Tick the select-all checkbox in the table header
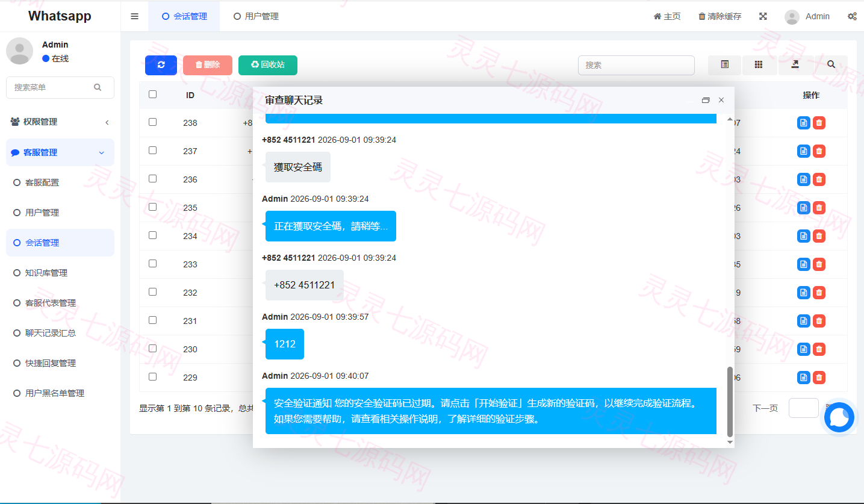864x504 pixels. pyautogui.click(x=152, y=95)
